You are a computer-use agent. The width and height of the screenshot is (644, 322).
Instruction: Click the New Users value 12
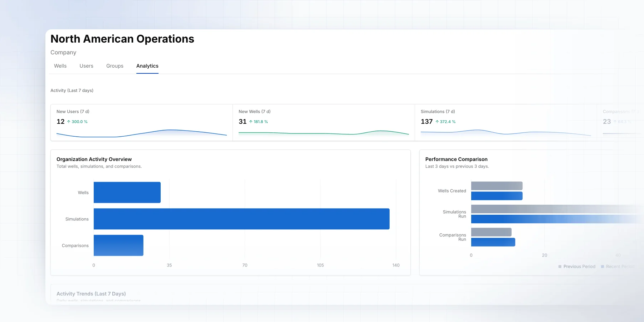tap(60, 122)
